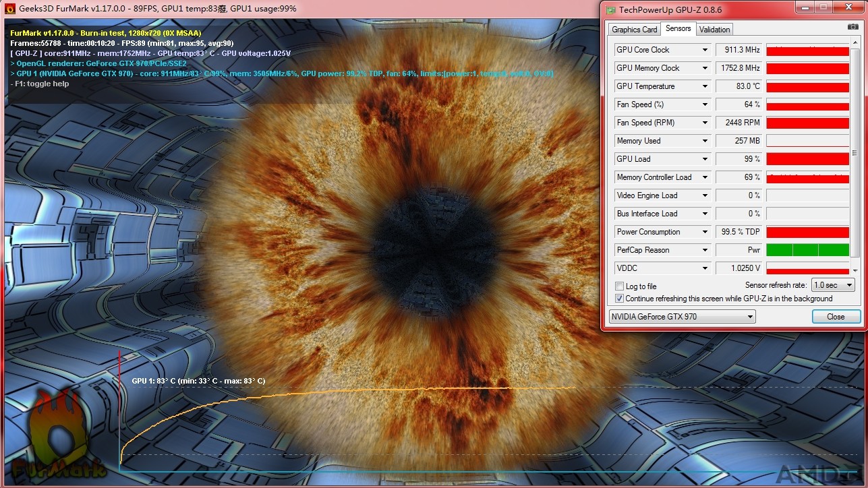Click the GPU Core Clock value 911.3 MHz
868x488 pixels.
pyautogui.click(x=739, y=50)
